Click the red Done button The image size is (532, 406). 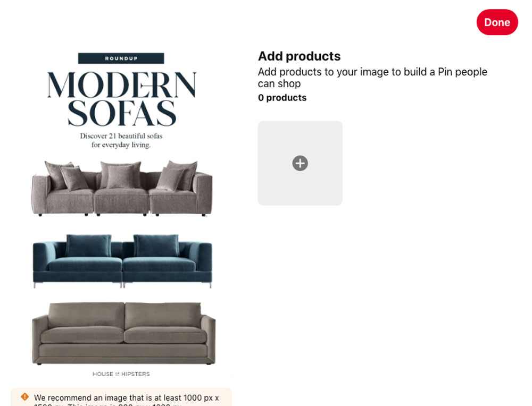click(x=497, y=22)
